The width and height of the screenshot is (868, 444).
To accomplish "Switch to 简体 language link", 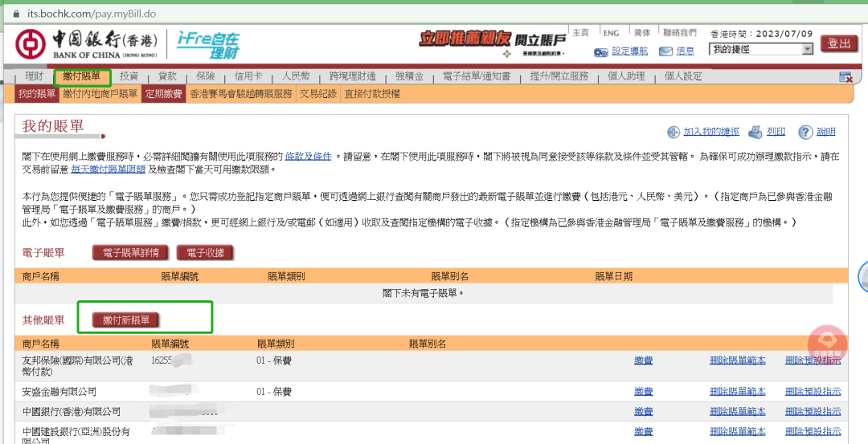I will (x=642, y=33).
